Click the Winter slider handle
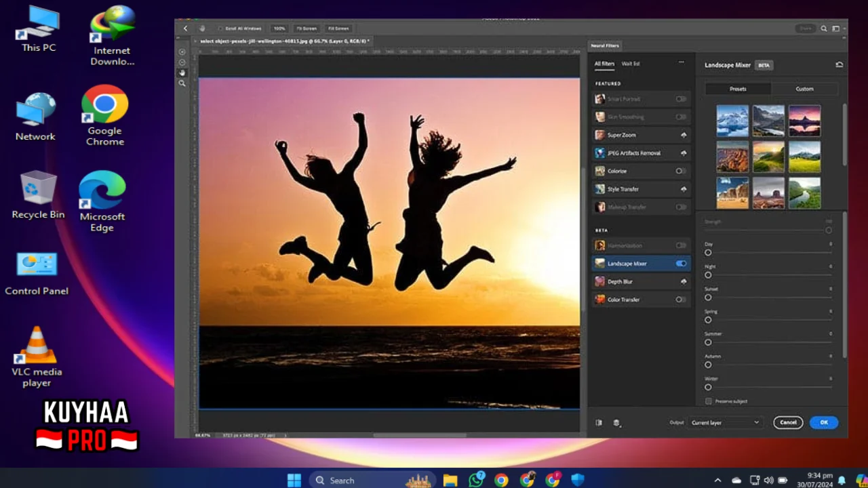 708,387
